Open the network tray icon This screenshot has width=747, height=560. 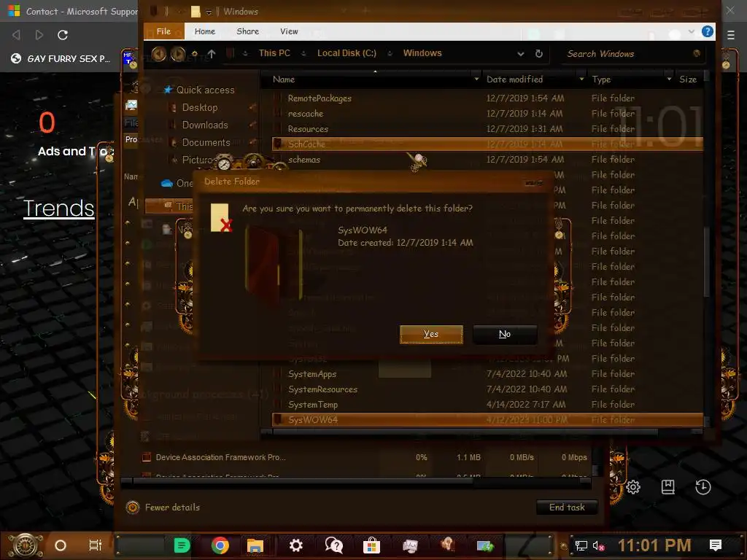581,545
